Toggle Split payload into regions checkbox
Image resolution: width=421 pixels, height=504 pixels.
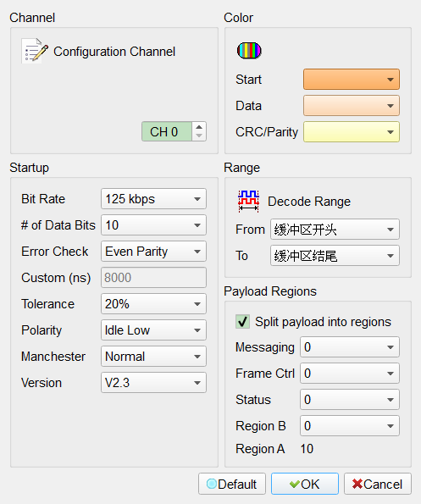coord(242,321)
